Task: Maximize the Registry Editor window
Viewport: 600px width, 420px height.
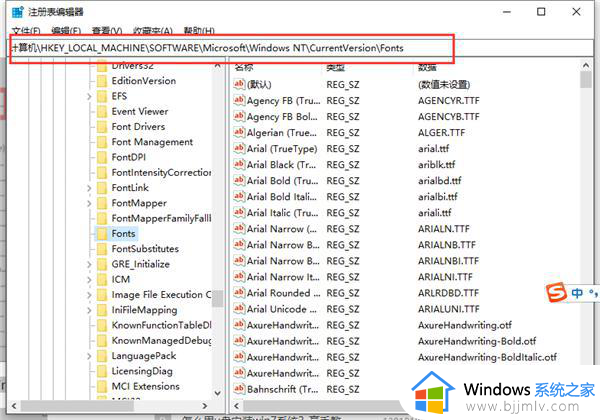Action: pos(541,12)
